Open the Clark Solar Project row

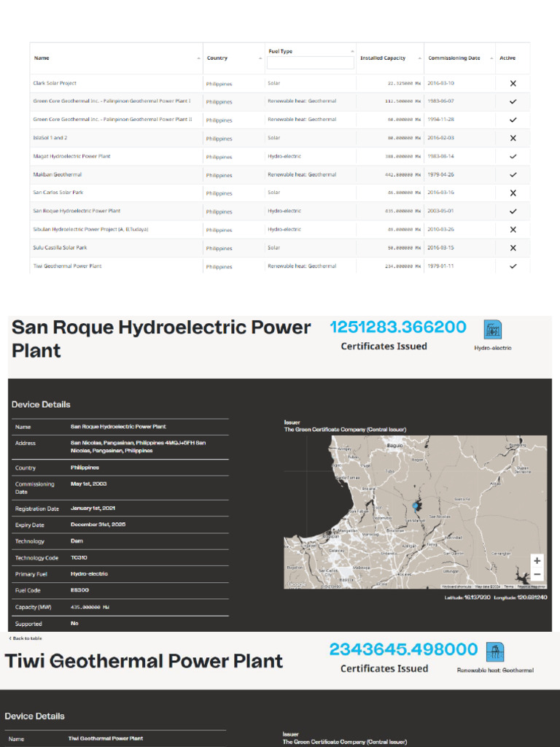coord(55,83)
